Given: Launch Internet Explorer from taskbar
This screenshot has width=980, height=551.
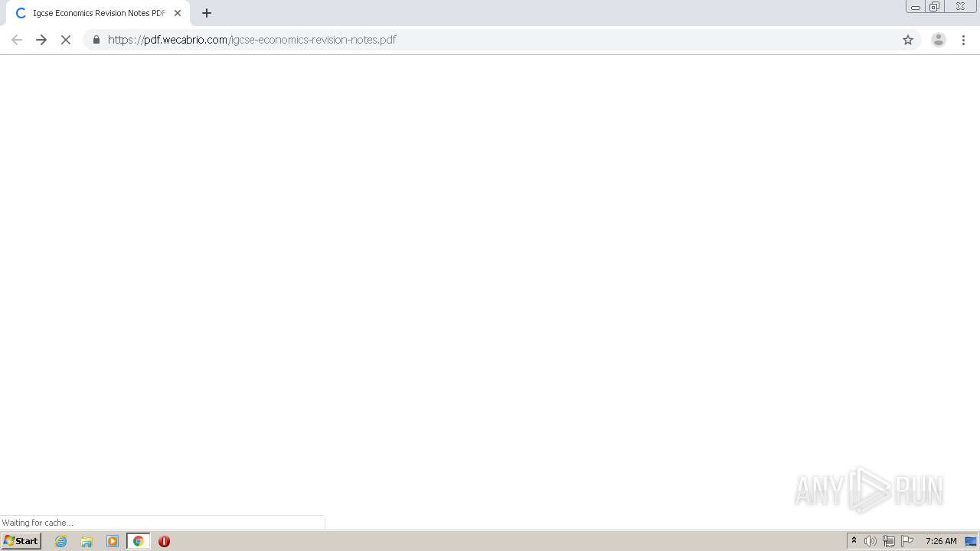Looking at the screenshot, I should pyautogui.click(x=61, y=541).
